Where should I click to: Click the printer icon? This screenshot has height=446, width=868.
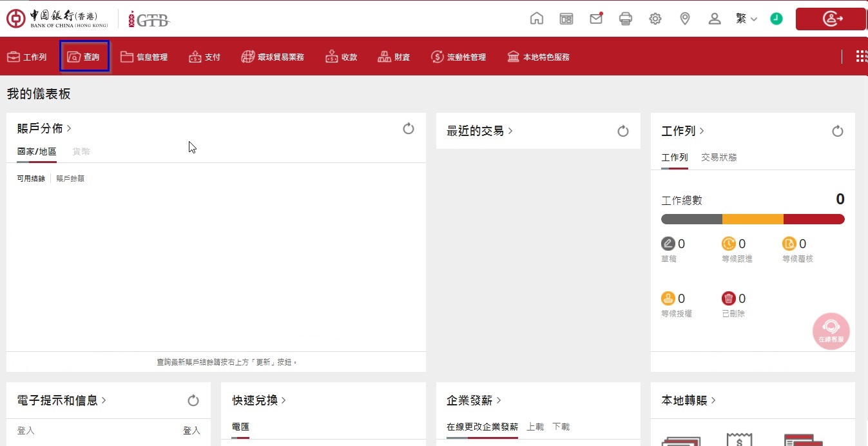(626, 19)
